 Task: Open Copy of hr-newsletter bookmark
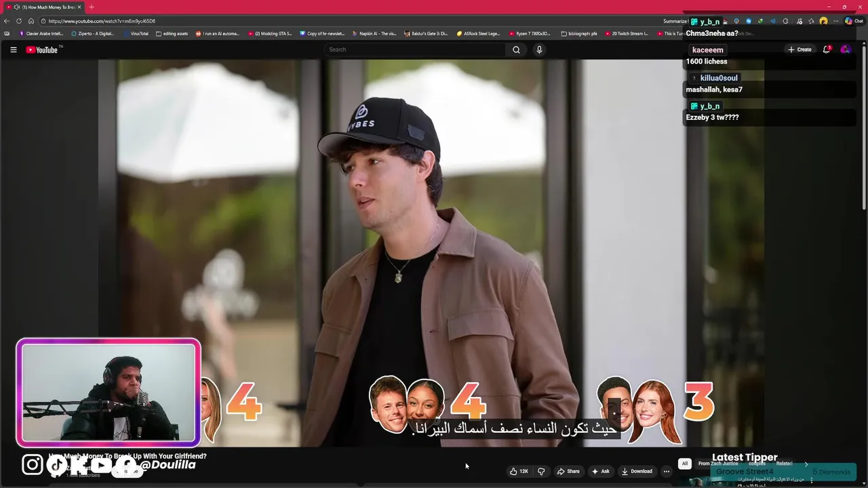point(322,33)
